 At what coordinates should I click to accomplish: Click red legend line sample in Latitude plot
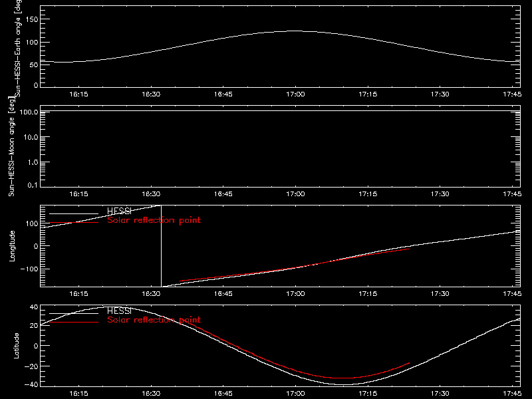click(74, 322)
